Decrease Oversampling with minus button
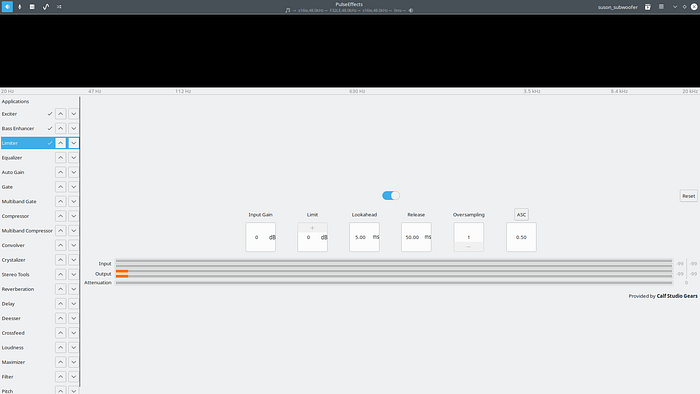Screen dimensions: 700x394 468,246
